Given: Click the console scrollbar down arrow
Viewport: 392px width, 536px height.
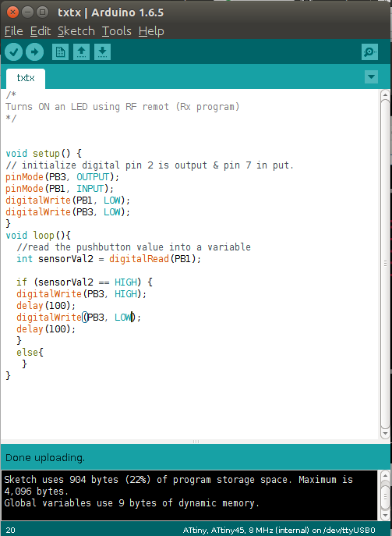Looking at the screenshot, I should pyautogui.click(x=385, y=516).
